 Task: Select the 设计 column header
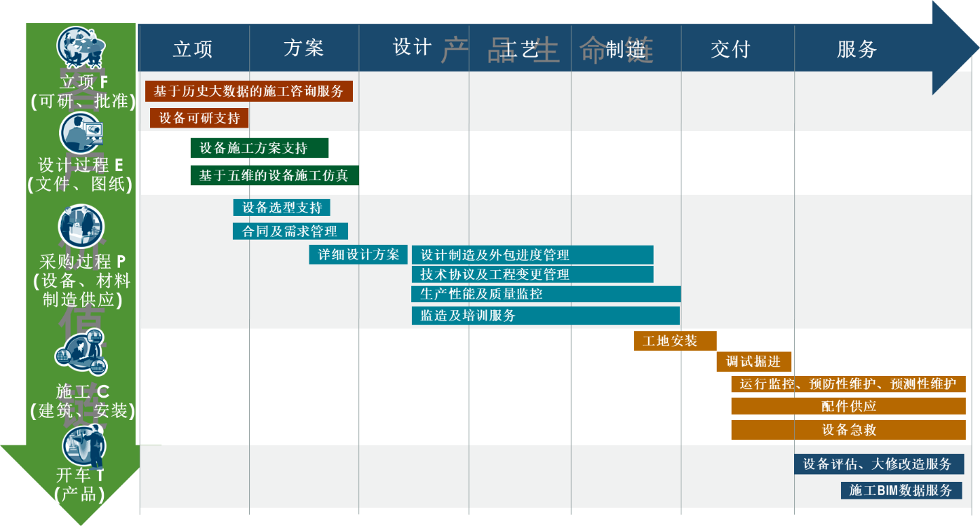pyautogui.click(x=413, y=48)
